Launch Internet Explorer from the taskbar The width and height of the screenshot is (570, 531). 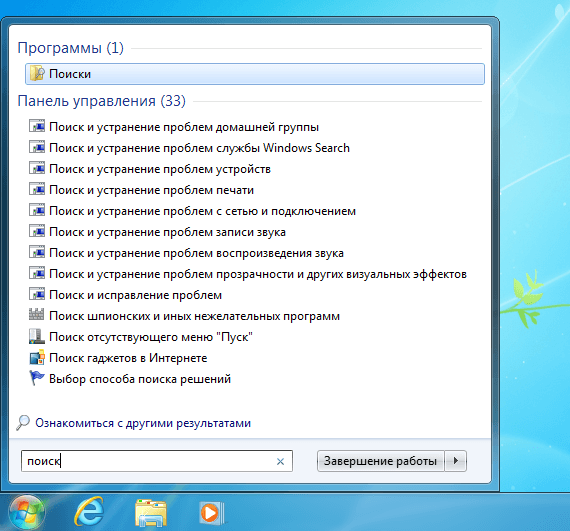pyautogui.click(x=89, y=512)
